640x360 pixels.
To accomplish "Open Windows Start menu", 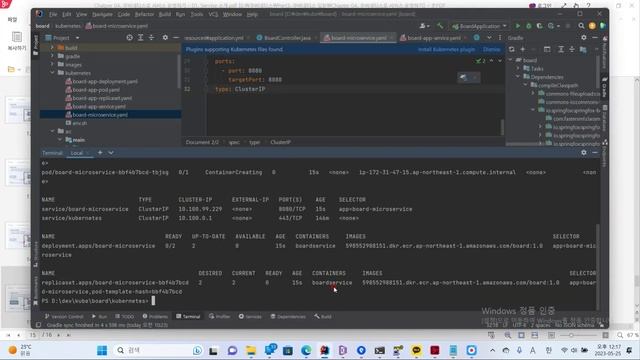I will (x=102, y=350).
